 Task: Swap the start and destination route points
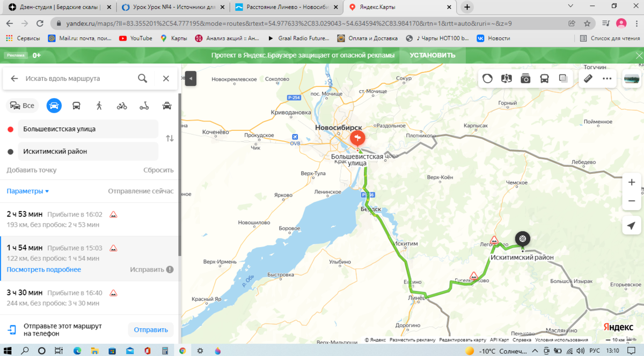[170, 138]
